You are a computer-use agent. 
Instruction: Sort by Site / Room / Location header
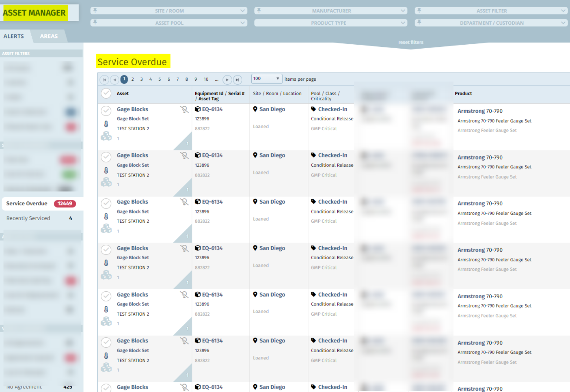coord(277,93)
